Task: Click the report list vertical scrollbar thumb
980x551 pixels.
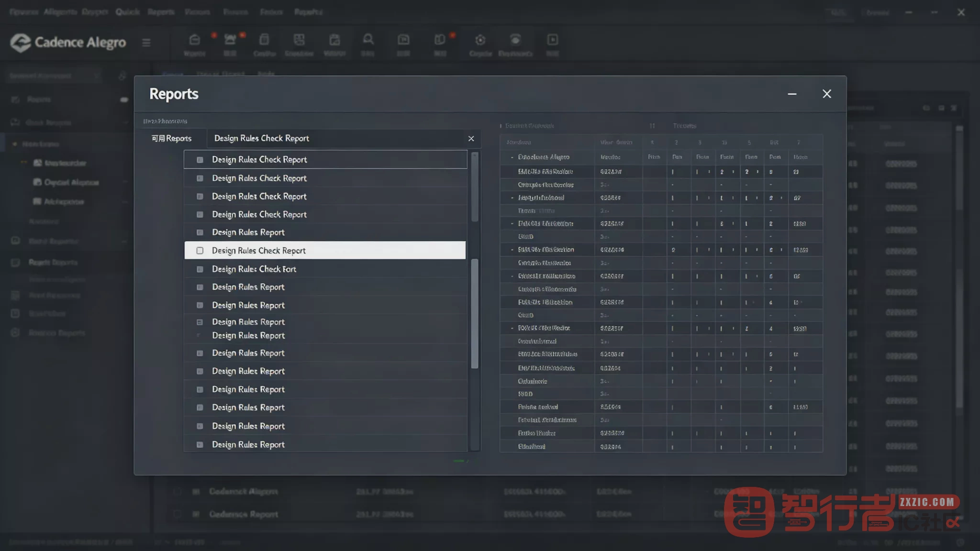Action: (475, 314)
